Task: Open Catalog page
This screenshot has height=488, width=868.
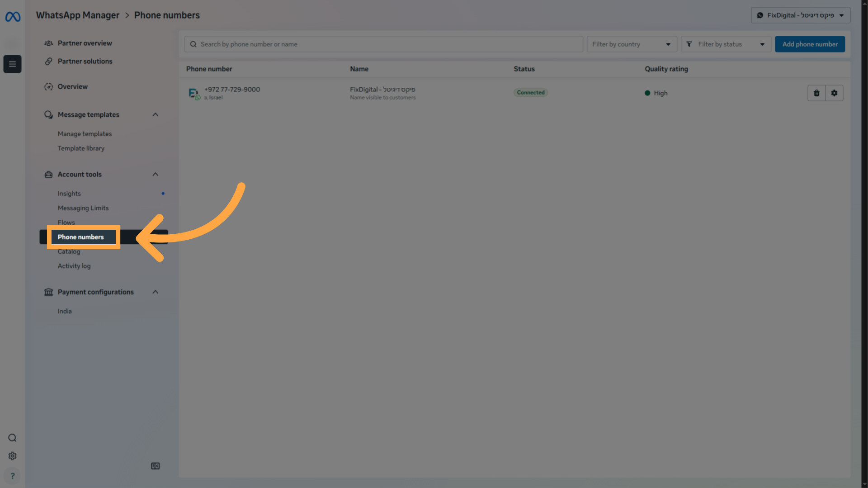Action: coord(69,251)
